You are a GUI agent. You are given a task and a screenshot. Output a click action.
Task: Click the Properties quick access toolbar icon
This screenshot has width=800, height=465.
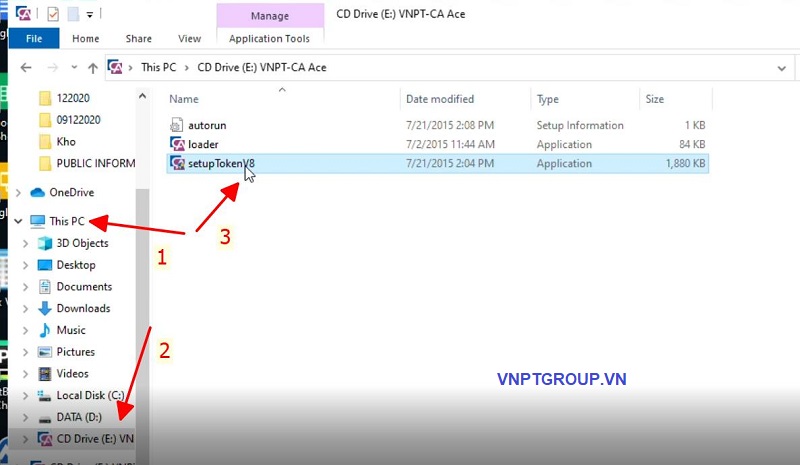(53, 14)
